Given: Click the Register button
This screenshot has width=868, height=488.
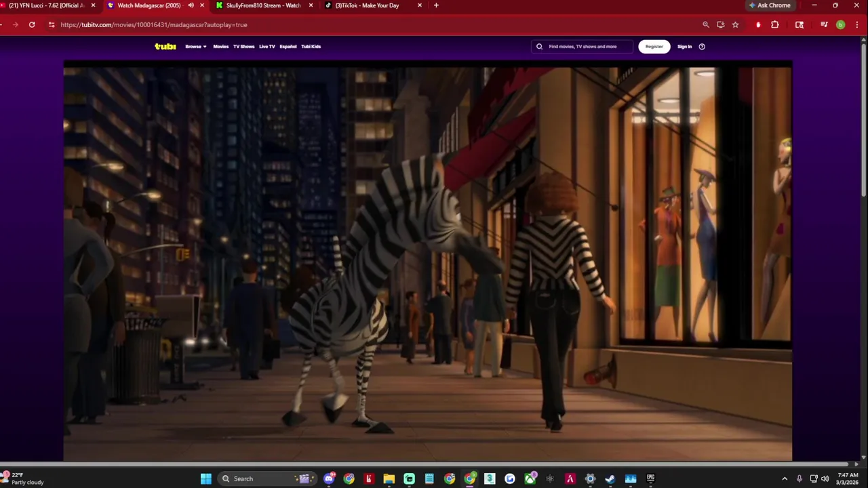Looking at the screenshot, I should [x=654, y=47].
